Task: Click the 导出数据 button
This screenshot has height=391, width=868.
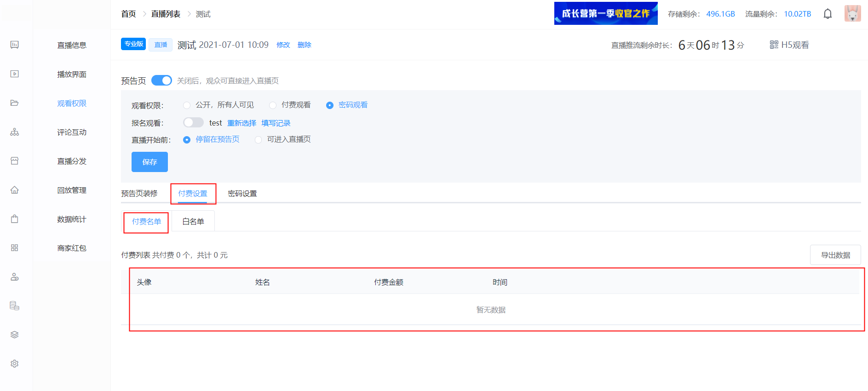Action: tap(835, 255)
